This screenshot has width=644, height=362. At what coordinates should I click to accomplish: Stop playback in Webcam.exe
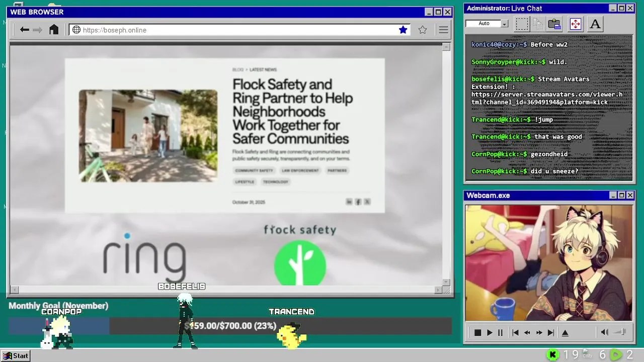click(x=477, y=332)
